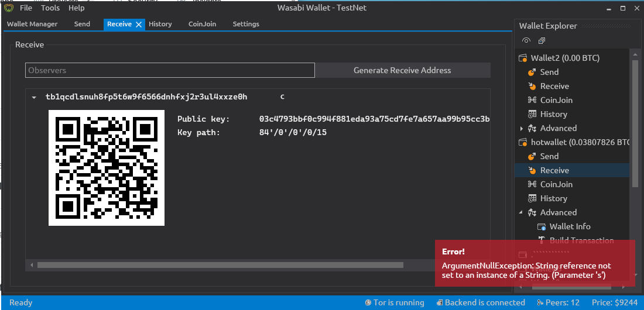Click the History icon under hotwallet
The width and height of the screenshot is (644, 310).
[532, 198]
